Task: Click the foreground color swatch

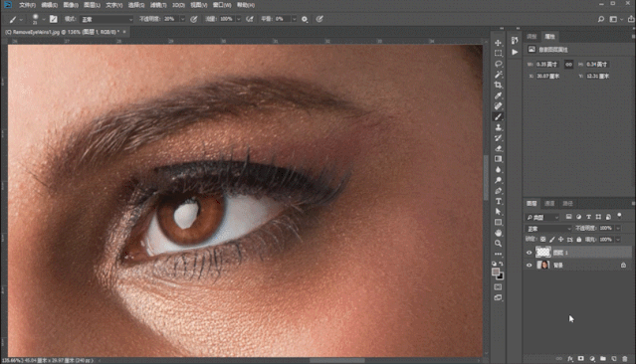Action: 496,272
